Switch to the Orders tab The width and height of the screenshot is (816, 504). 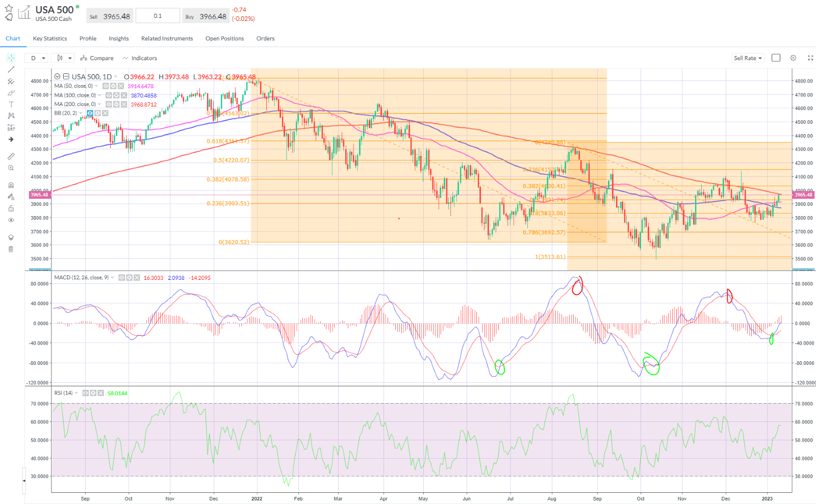click(x=266, y=39)
